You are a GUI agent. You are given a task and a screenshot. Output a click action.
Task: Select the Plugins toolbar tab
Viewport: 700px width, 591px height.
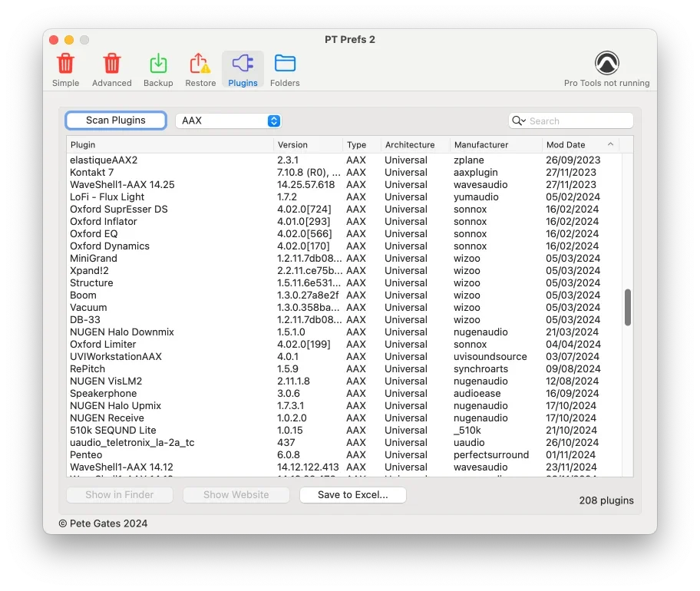(x=243, y=70)
